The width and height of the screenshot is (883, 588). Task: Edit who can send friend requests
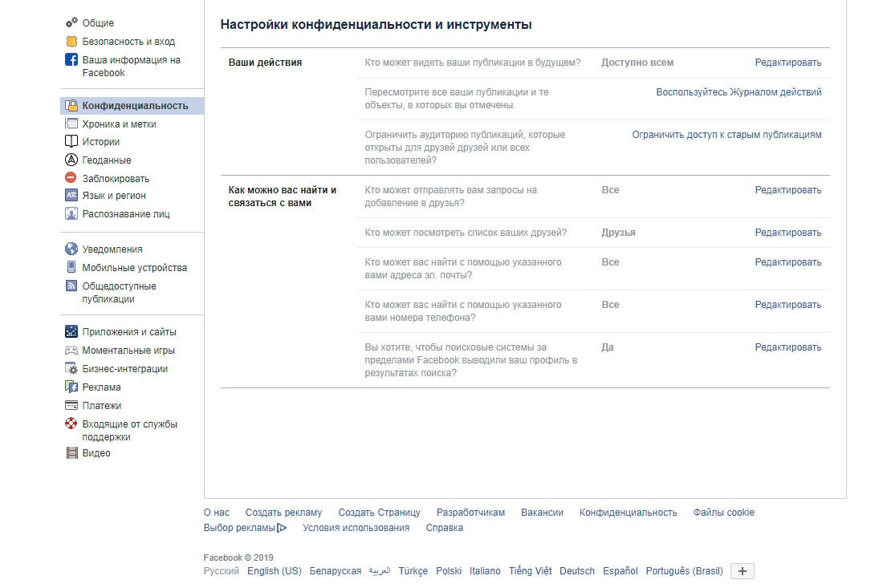click(787, 190)
